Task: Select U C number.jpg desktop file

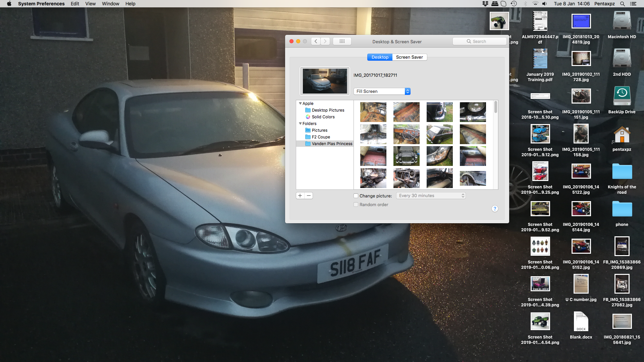Action: 581,284
